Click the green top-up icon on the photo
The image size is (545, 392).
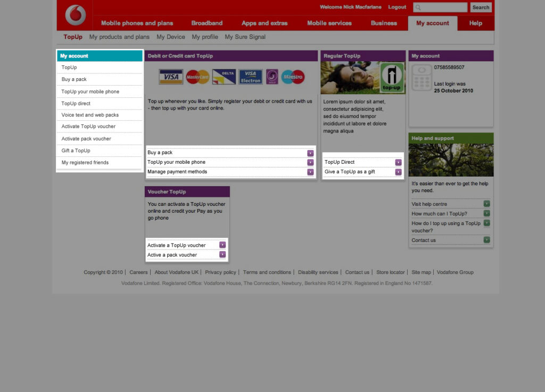pyautogui.click(x=392, y=77)
